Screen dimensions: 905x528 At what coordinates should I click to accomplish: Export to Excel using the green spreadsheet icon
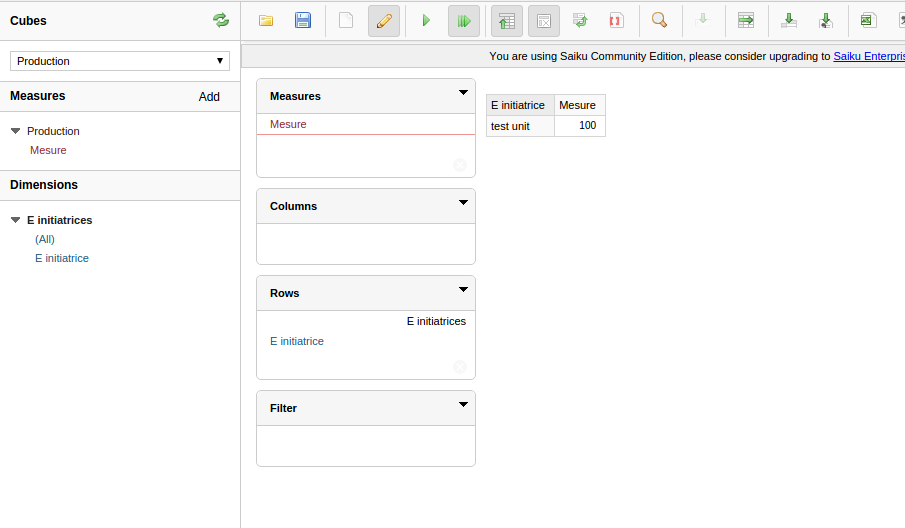868,21
